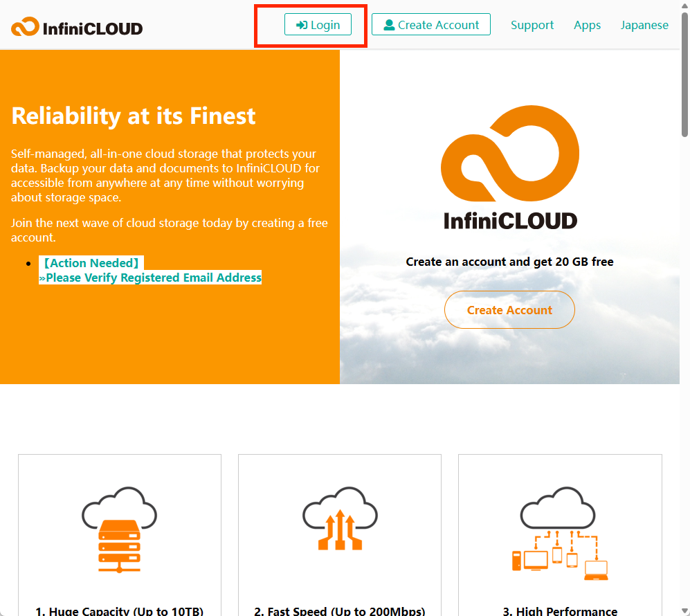This screenshot has height=616, width=690.
Task: Click the InfiniCLOUD logo in the header
Action: coord(77,27)
